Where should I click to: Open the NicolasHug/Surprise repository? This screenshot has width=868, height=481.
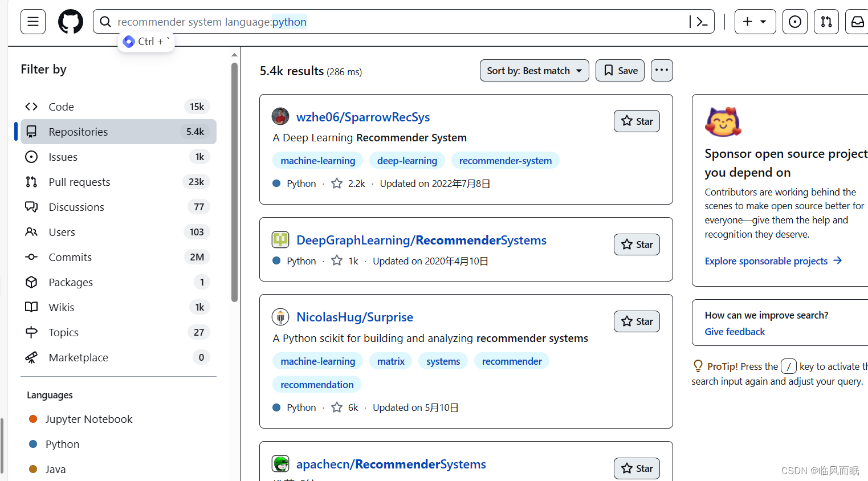[x=354, y=317]
